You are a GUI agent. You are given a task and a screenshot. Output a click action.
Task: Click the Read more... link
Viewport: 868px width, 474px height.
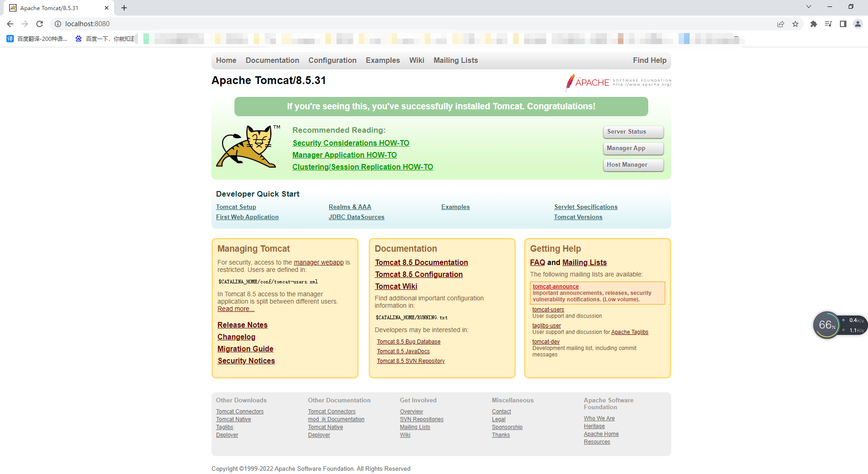coord(236,309)
